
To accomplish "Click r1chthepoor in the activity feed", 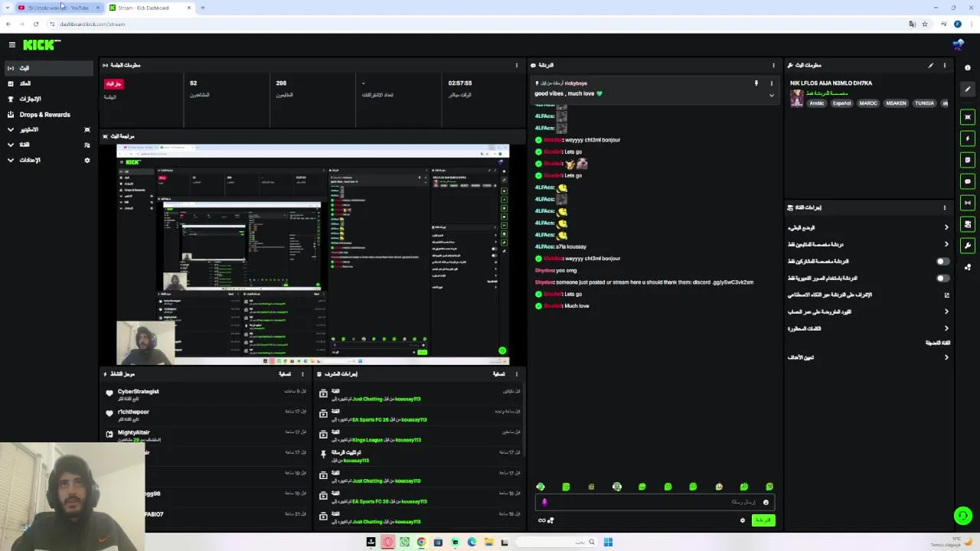I will (x=133, y=412).
